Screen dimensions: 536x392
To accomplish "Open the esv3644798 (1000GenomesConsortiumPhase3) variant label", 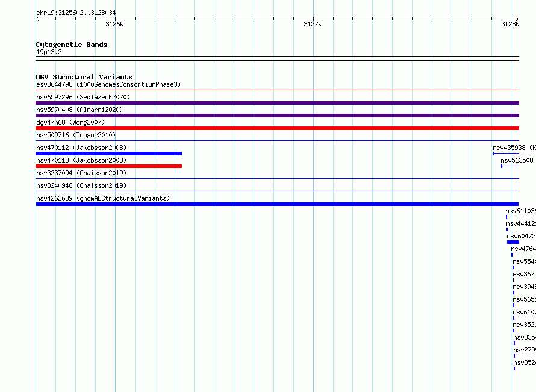I will [108, 84].
